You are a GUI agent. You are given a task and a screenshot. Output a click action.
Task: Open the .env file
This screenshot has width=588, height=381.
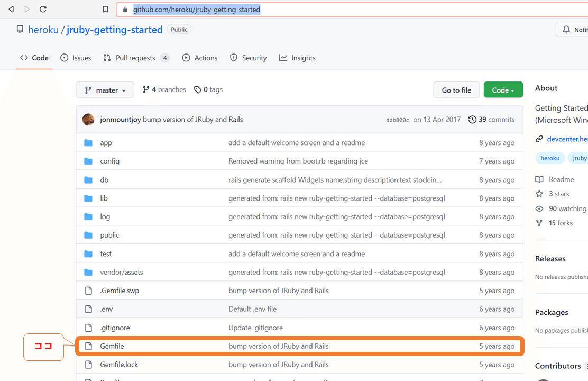click(106, 309)
